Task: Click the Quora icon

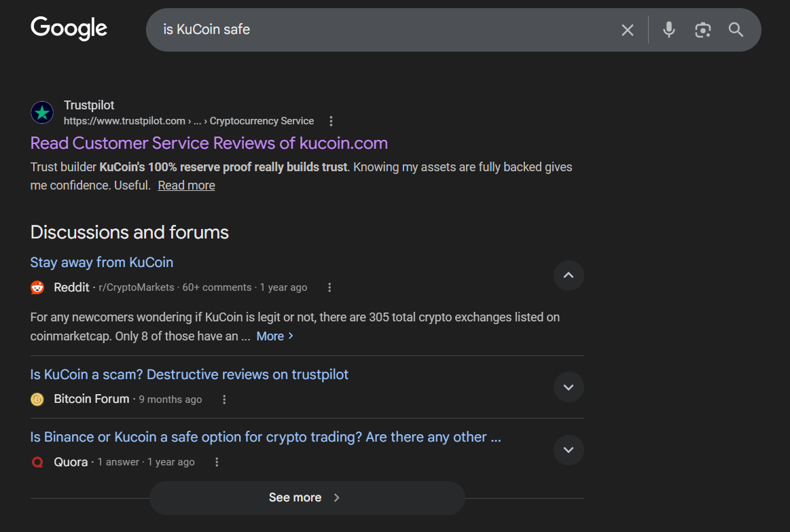Action: (37, 462)
